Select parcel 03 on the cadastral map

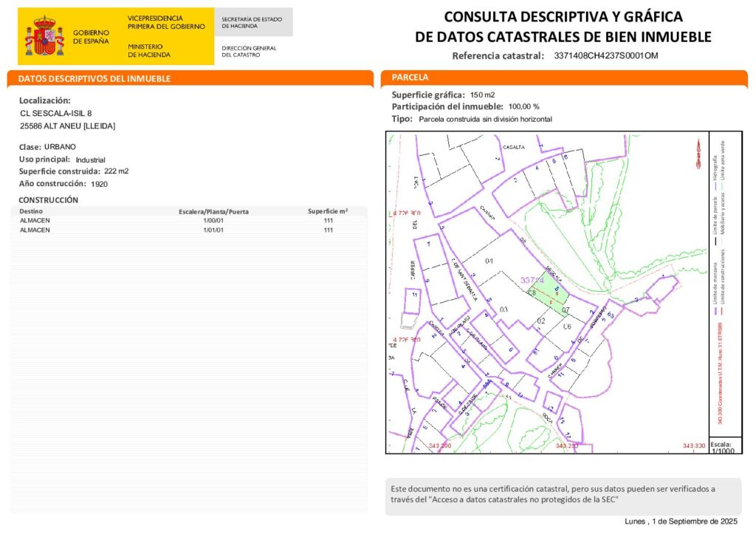point(504,309)
